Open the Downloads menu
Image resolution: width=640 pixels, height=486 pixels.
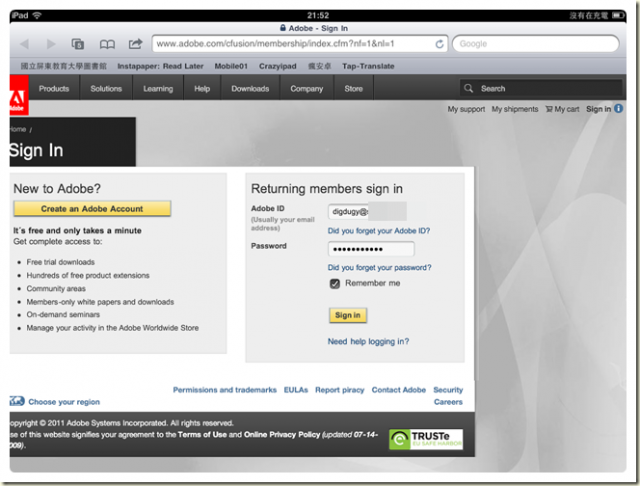250,89
